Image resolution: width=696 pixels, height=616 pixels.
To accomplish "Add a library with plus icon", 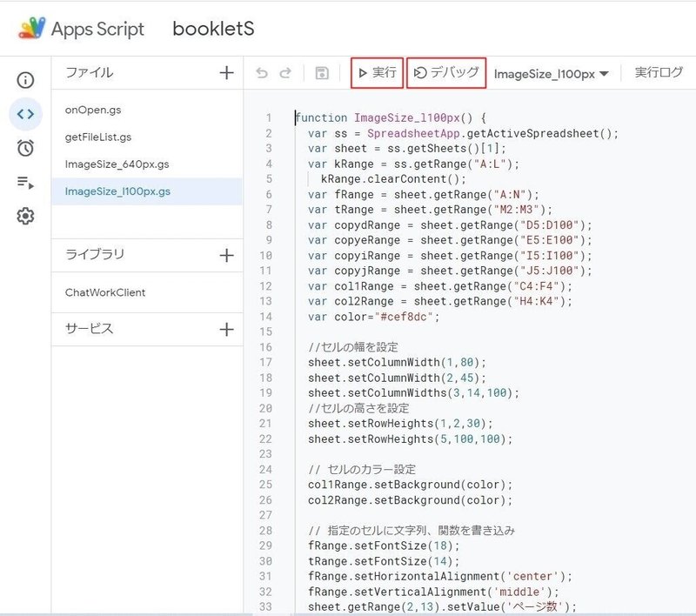I will pos(226,255).
